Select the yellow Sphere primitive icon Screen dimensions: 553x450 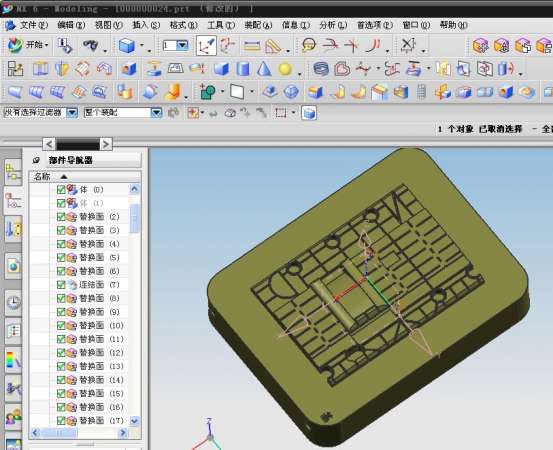285,69
